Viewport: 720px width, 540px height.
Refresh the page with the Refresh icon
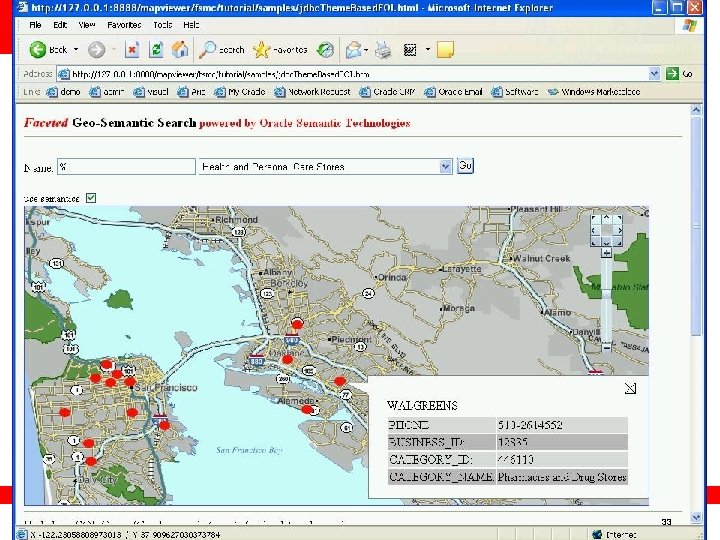(156, 49)
